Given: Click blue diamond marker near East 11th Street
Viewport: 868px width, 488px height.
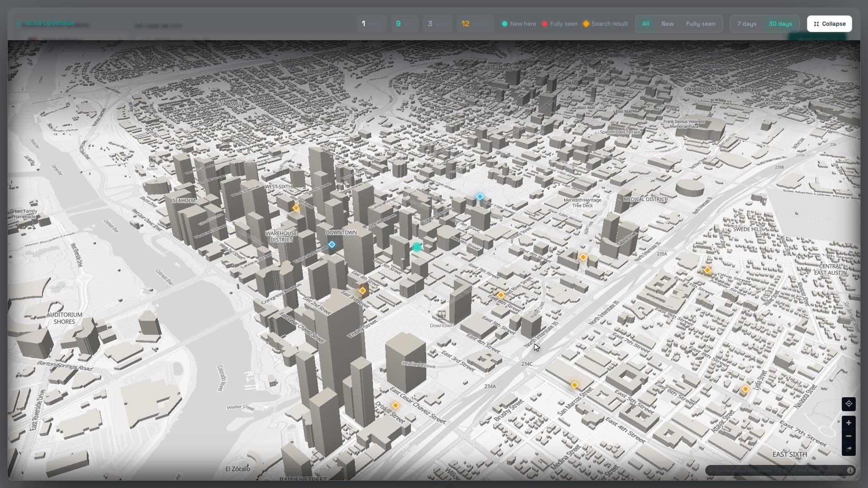Looking at the screenshot, I should [x=480, y=197].
